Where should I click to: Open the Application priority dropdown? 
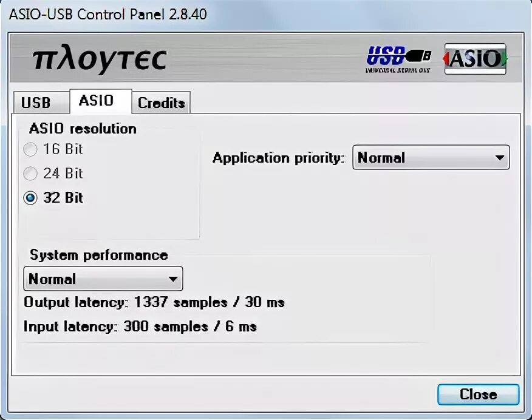[x=431, y=157]
